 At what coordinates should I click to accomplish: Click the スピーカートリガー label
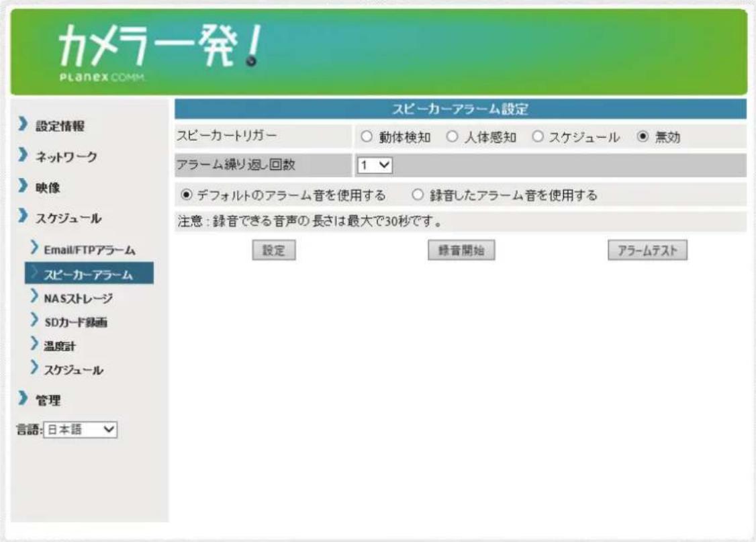click(x=226, y=136)
